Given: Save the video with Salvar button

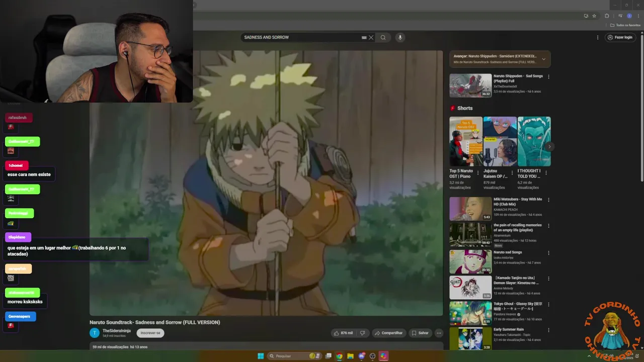Looking at the screenshot, I should point(420,333).
